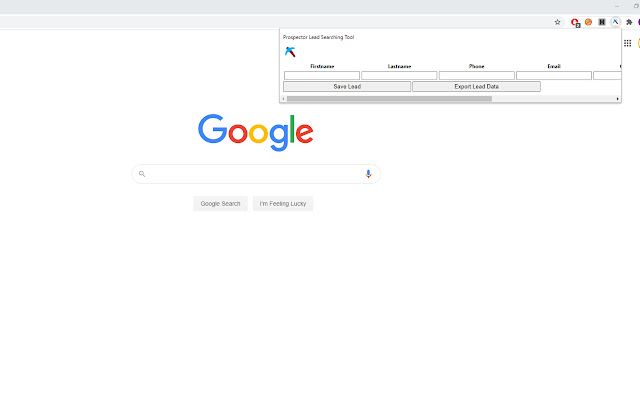Viewport: 640px width, 400px height.
Task: Click the I'm Feeling Lucky button
Action: pos(283,204)
